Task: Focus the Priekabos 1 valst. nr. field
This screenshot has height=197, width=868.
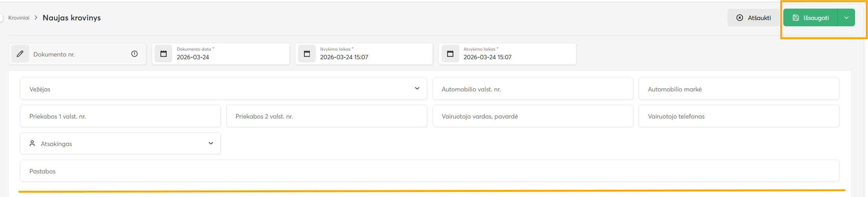Action: [x=120, y=116]
